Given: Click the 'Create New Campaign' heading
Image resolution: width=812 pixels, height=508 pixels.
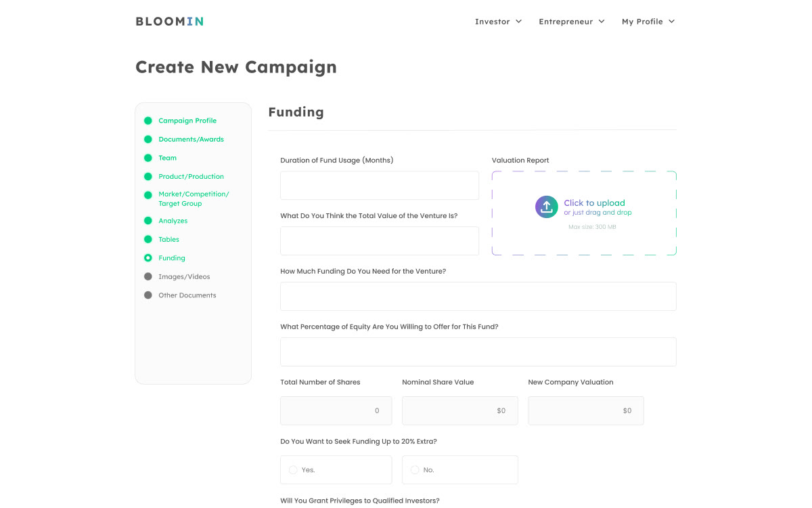Looking at the screenshot, I should (236, 67).
